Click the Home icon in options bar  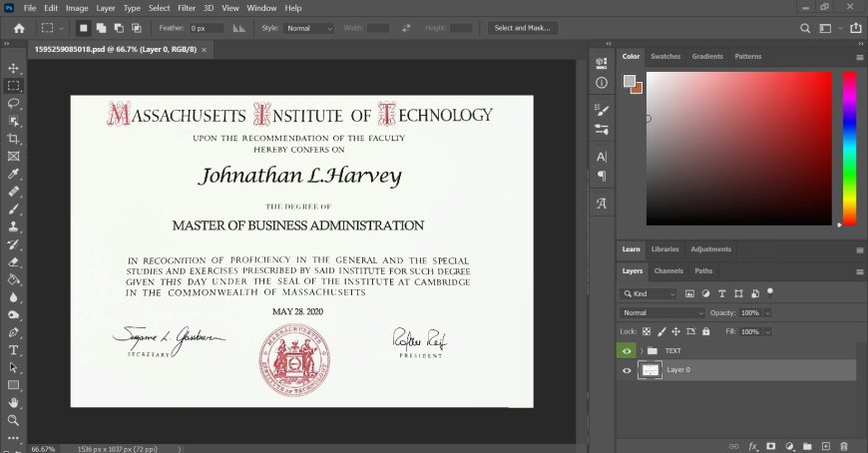tap(19, 28)
